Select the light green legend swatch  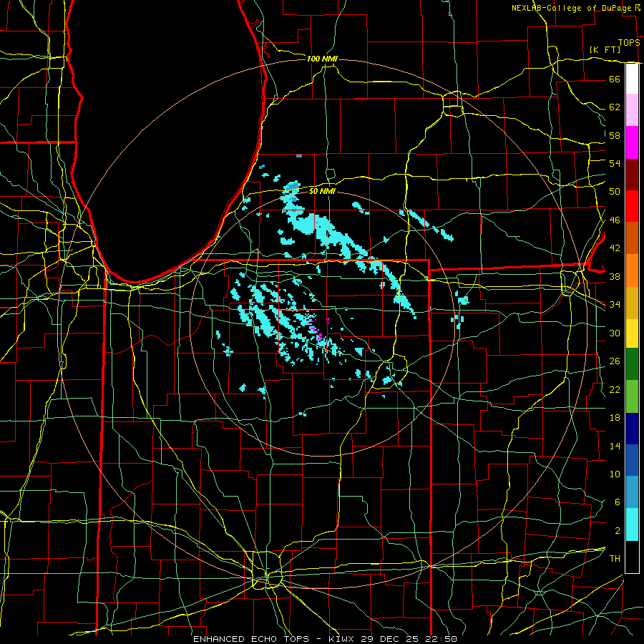point(632,396)
